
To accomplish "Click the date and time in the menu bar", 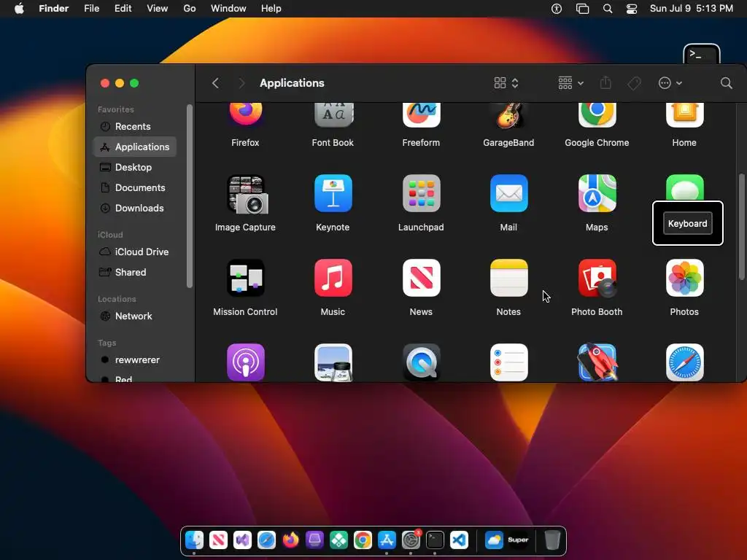I will 692,9.
